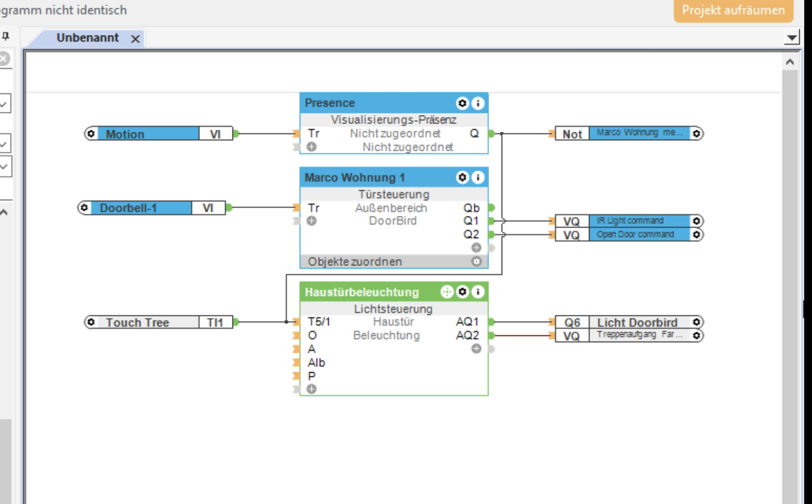The image size is (812, 504).
Task: Open settings gear on Presence block
Action: point(462,103)
